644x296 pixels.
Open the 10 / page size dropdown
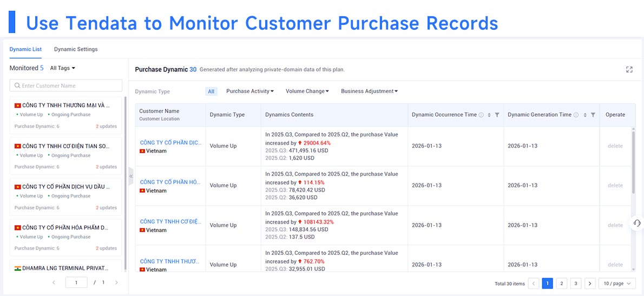point(617,283)
